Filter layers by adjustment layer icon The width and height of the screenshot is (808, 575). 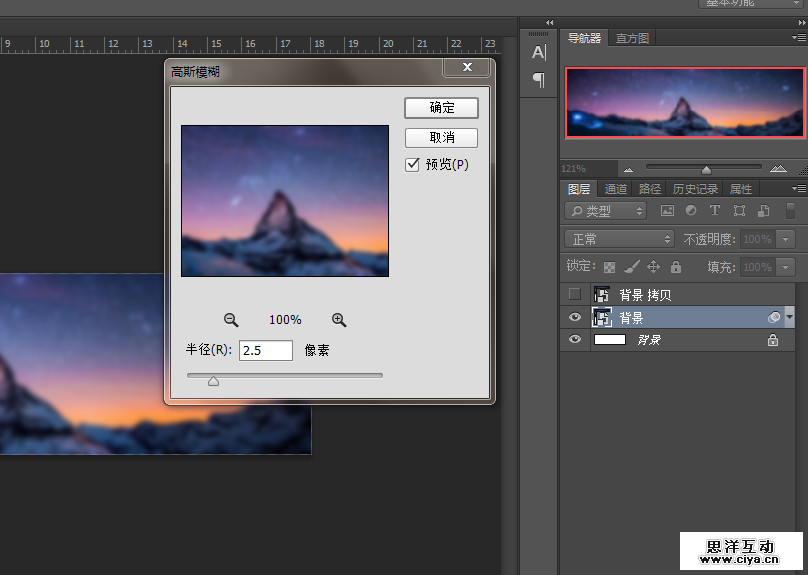(690, 211)
